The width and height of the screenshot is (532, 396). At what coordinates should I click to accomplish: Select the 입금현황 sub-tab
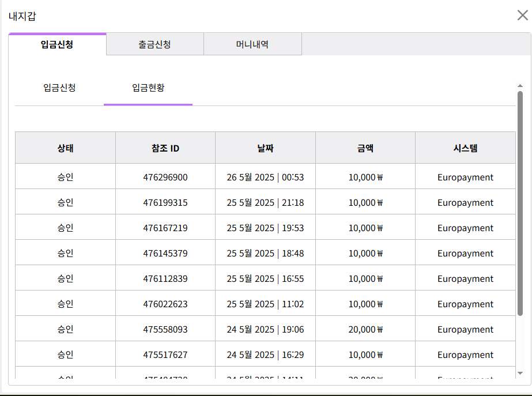[148, 88]
